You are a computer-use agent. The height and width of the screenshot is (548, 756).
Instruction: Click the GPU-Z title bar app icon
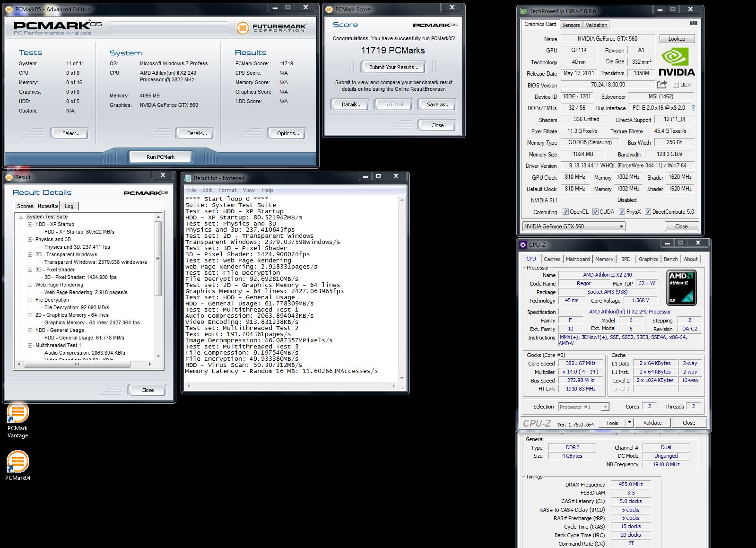coord(523,11)
